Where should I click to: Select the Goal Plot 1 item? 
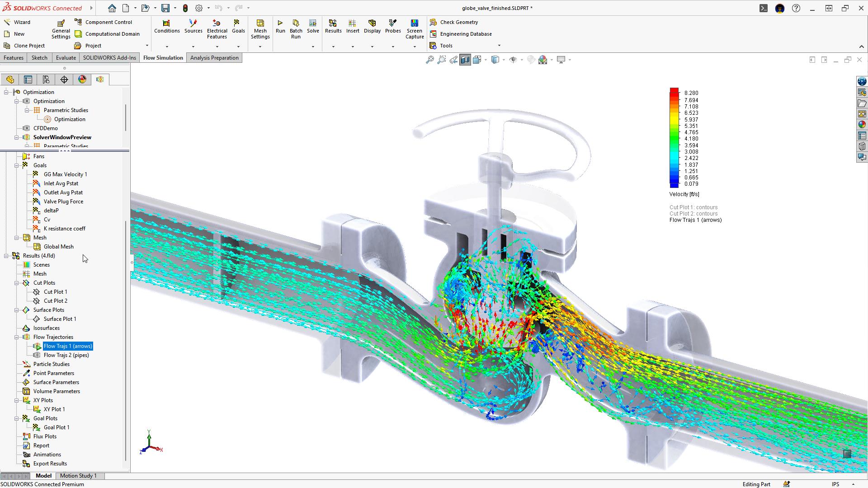coord(56,427)
